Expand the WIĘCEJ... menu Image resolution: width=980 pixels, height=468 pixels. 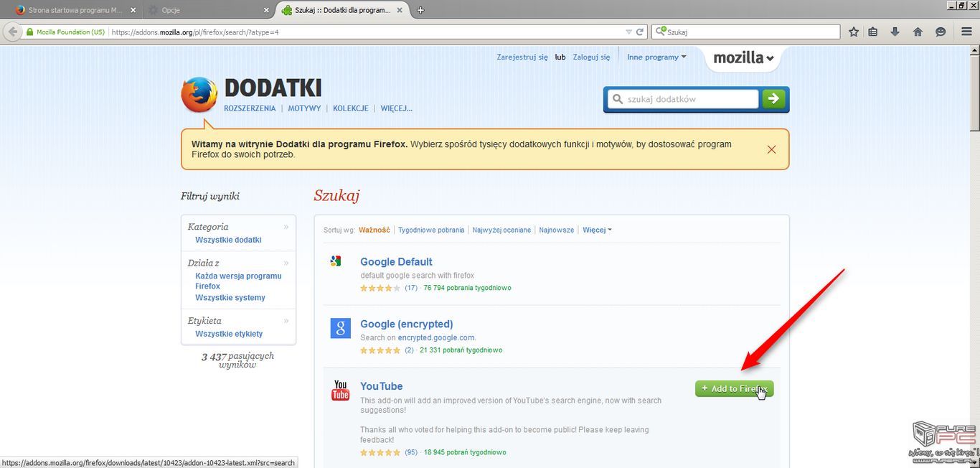click(x=397, y=108)
